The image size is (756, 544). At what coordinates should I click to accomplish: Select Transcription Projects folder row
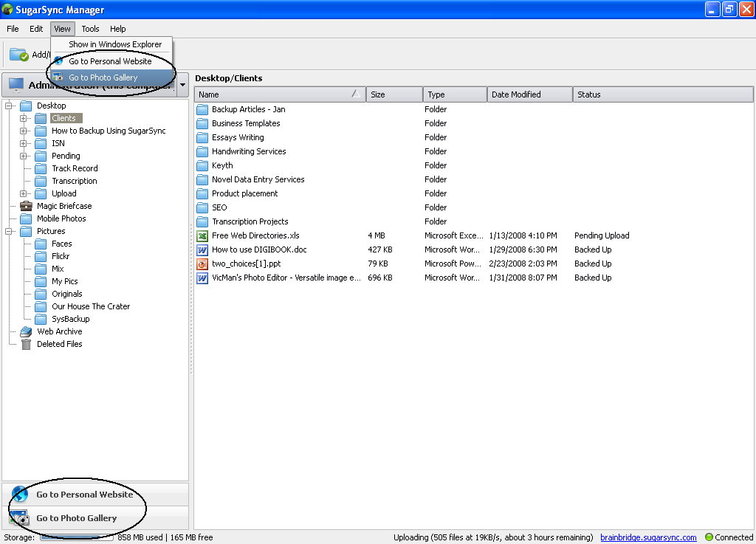click(473, 221)
